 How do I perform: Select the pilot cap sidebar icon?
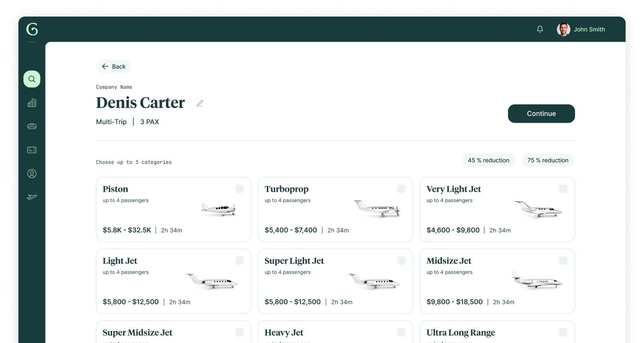32,126
